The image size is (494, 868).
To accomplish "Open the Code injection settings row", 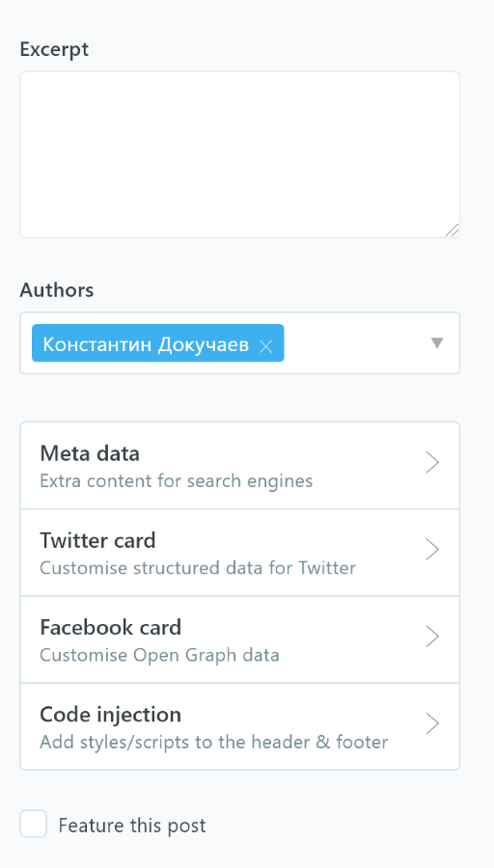I will tap(240, 726).
